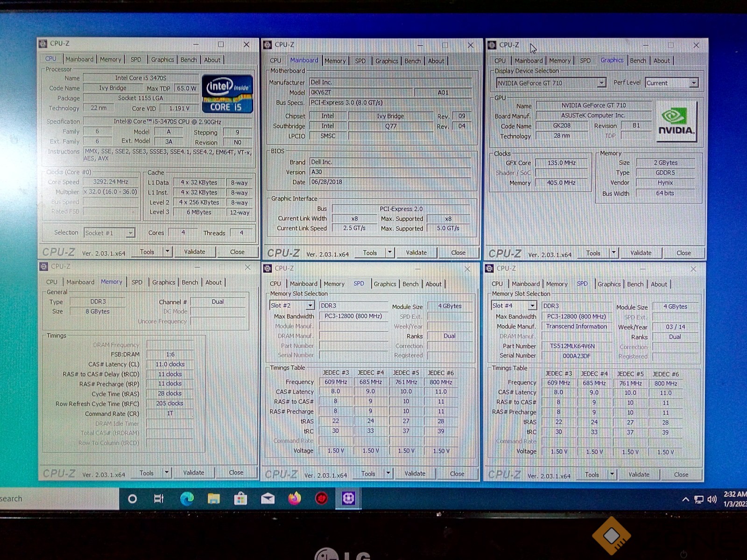Expand Tools arrow in the Graphics window
Viewport: 747px width, 560px height.
tap(614, 253)
